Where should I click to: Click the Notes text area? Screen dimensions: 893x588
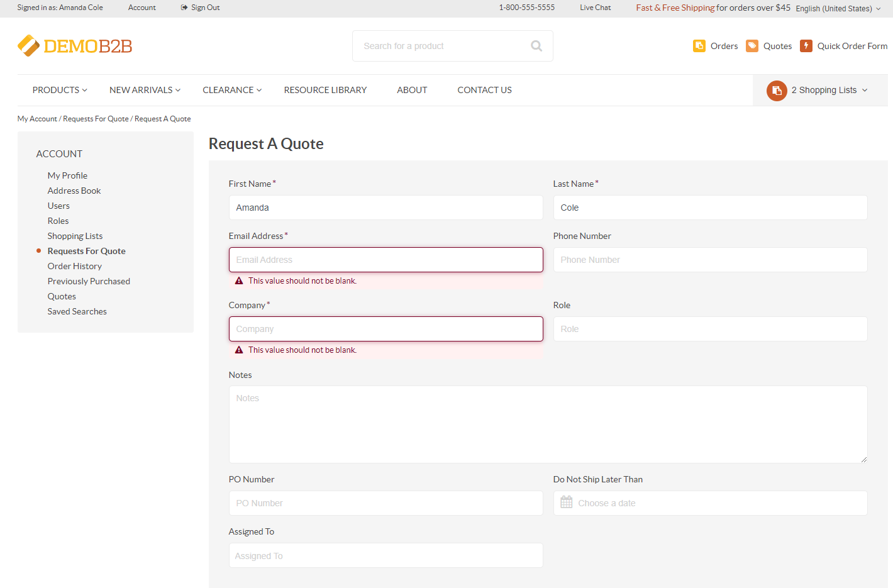[548, 424]
